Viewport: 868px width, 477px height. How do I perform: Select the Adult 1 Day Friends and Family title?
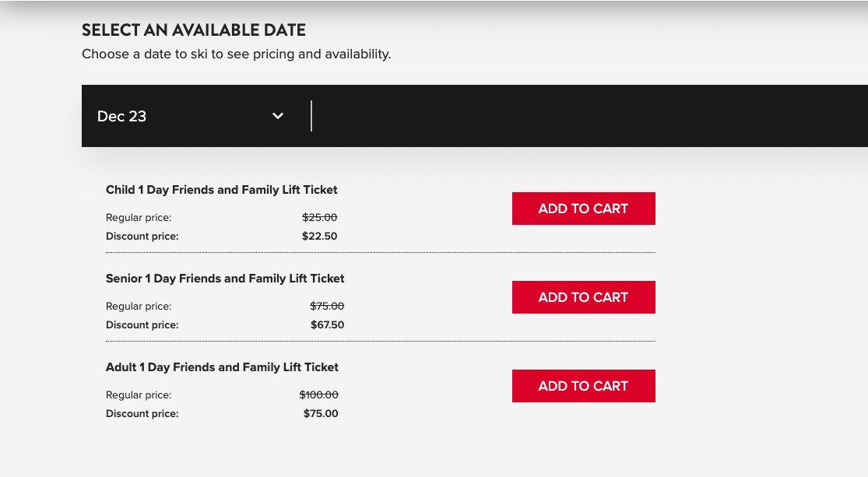222,367
